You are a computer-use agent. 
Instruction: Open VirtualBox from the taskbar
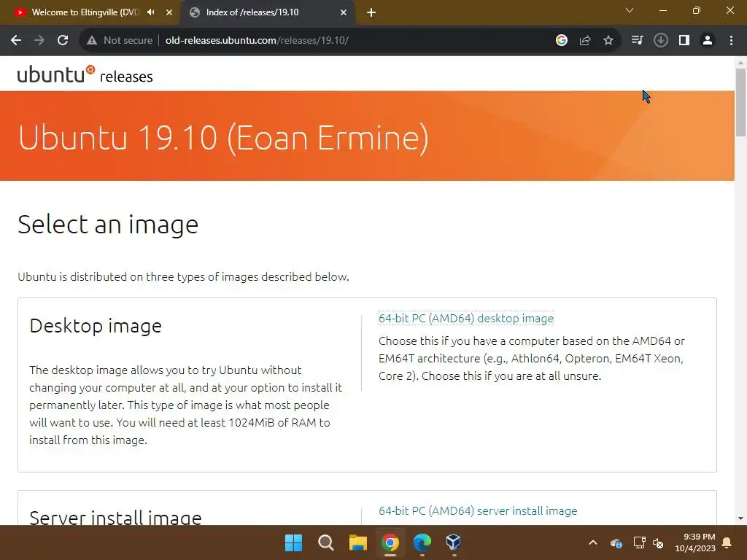pos(454,542)
